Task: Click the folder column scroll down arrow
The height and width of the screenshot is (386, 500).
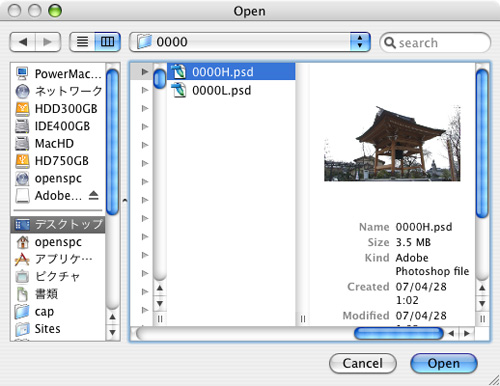Action: (x=160, y=303)
